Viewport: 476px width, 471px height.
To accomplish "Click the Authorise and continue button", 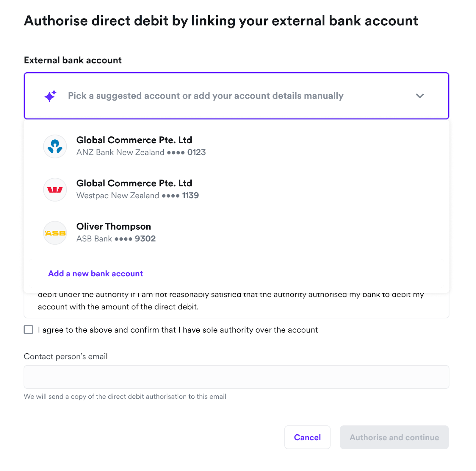I will (x=394, y=437).
